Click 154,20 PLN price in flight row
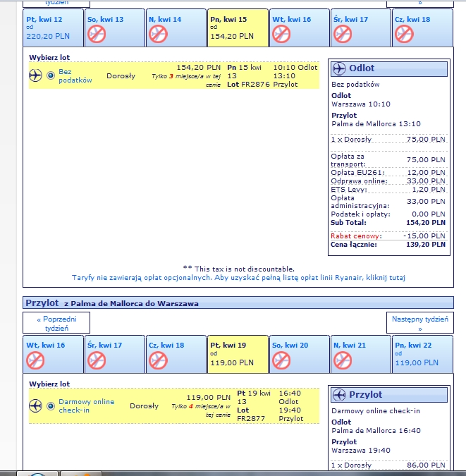The height and width of the screenshot is (476, 466). [x=199, y=68]
